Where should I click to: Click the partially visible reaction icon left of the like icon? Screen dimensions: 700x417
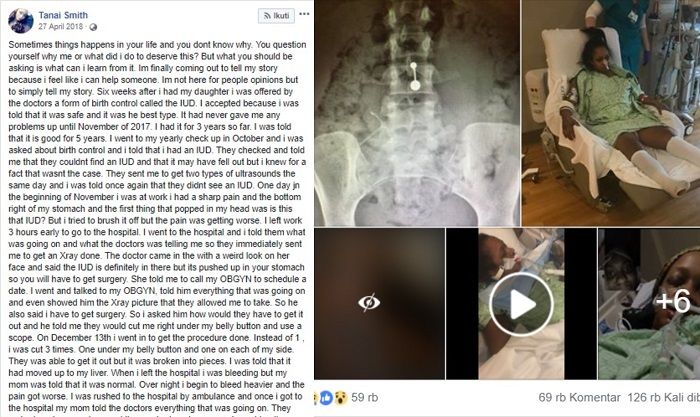pyautogui.click(x=317, y=397)
